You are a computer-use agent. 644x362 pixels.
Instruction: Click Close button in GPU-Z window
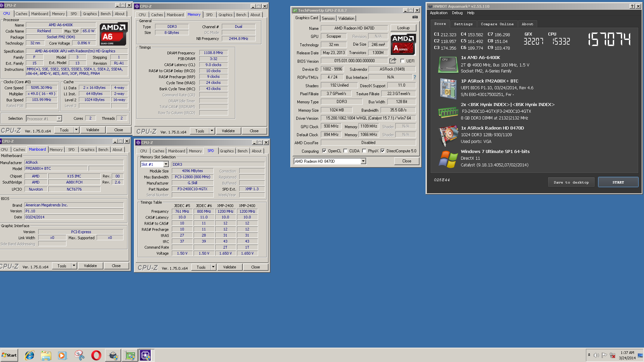(x=407, y=161)
